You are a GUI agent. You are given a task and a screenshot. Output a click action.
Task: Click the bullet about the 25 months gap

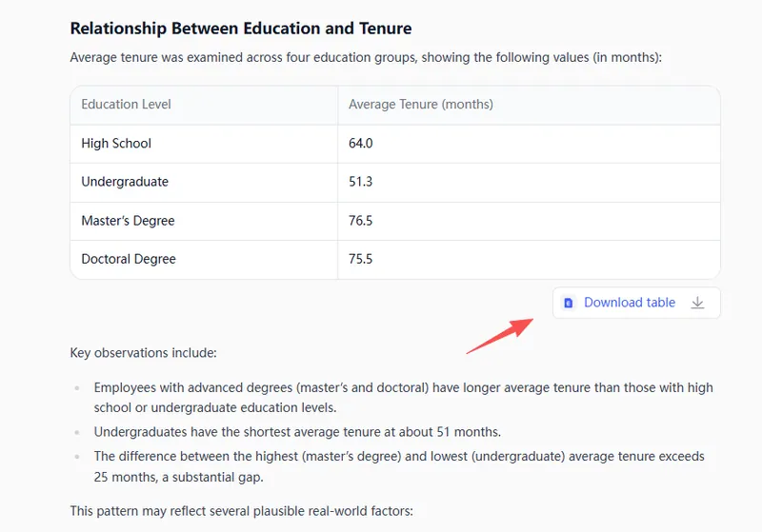pyautogui.click(x=399, y=465)
